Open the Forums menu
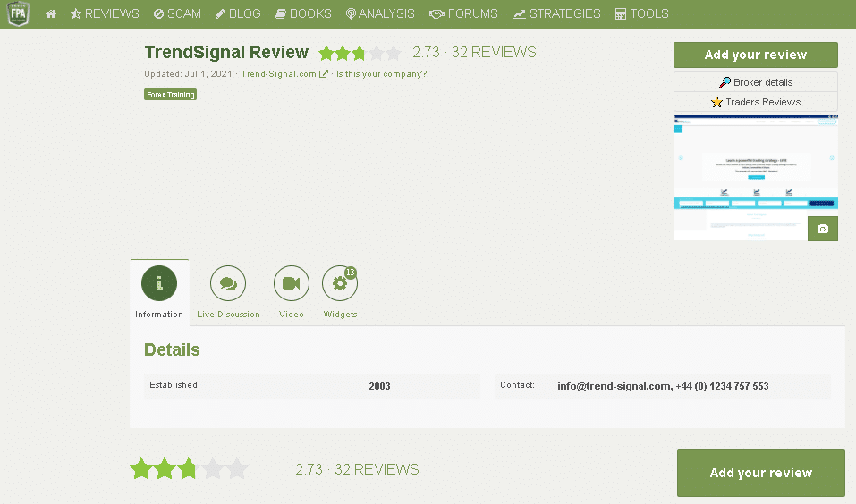The height and width of the screenshot is (504, 856). [x=463, y=14]
